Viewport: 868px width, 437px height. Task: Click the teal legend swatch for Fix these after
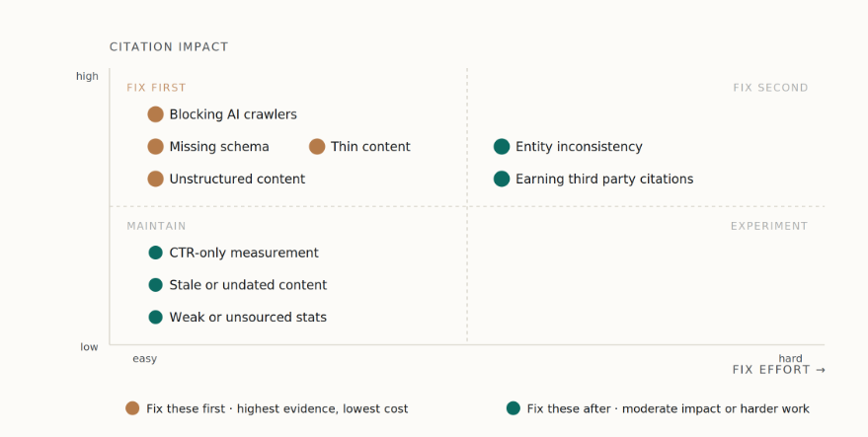[x=513, y=408]
